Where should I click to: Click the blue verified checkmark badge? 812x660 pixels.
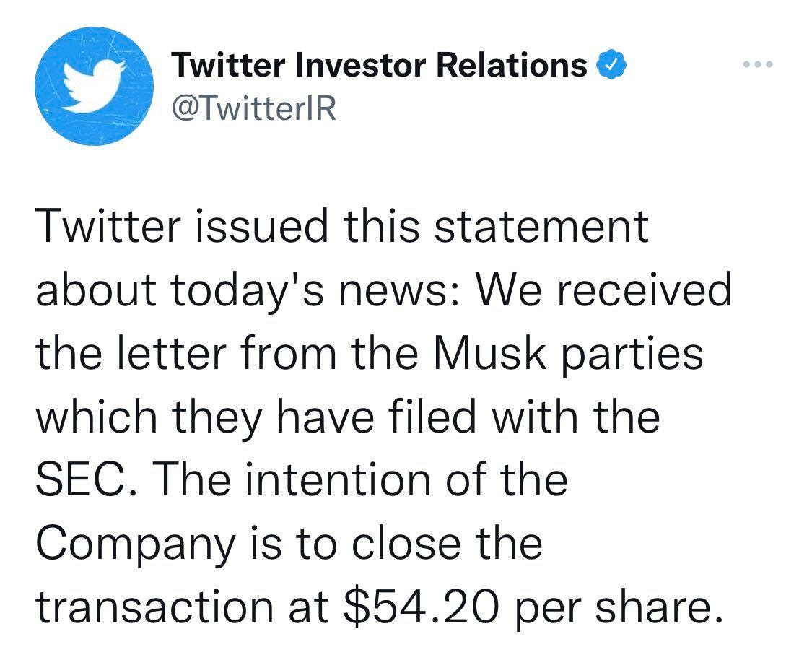(x=611, y=66)
